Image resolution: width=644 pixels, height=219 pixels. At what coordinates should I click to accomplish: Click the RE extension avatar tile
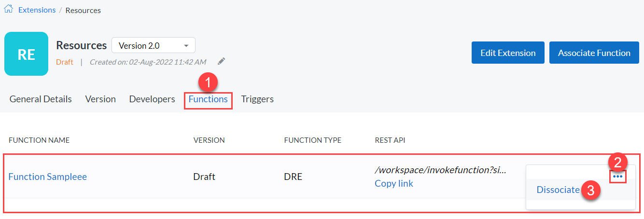point(26,54)
